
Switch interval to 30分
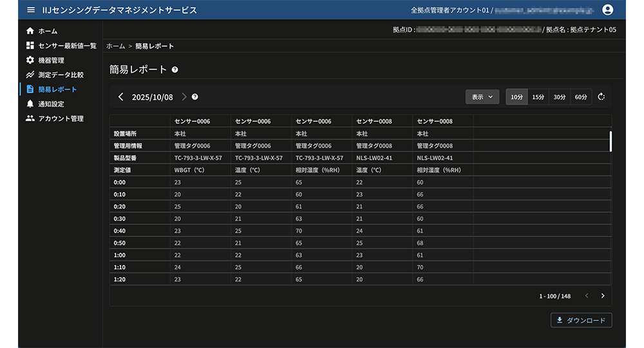coord(560,97)
